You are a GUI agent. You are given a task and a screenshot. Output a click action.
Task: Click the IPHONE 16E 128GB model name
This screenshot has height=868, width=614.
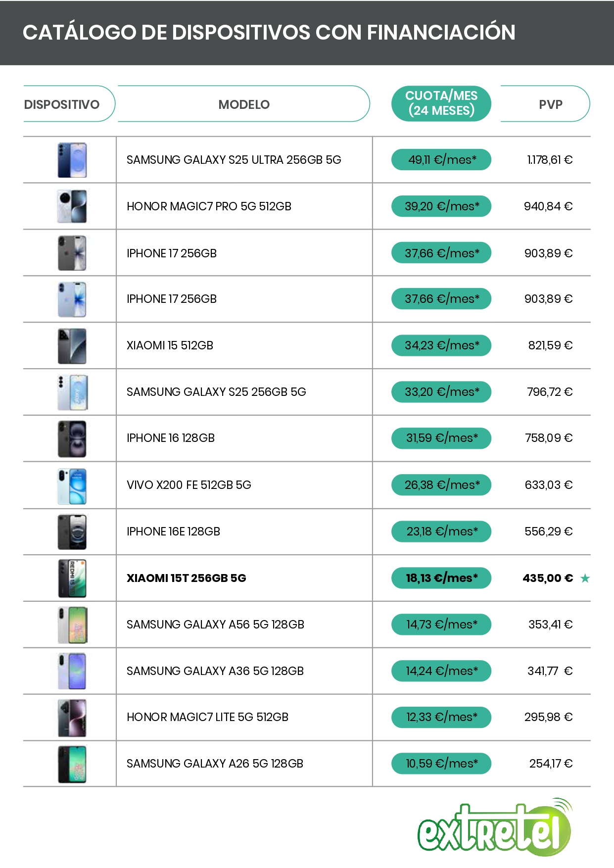pyautogui.click(x=173, y=531)
